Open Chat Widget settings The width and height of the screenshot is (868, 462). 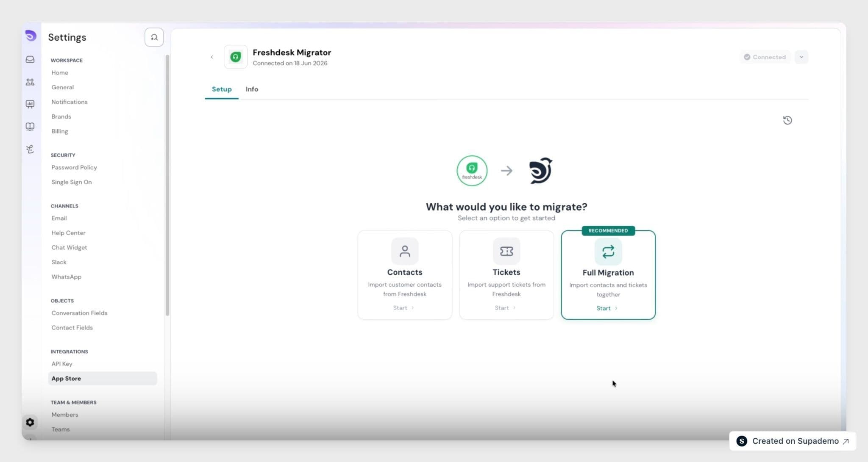pyautogui.click(x=70, y=247)
